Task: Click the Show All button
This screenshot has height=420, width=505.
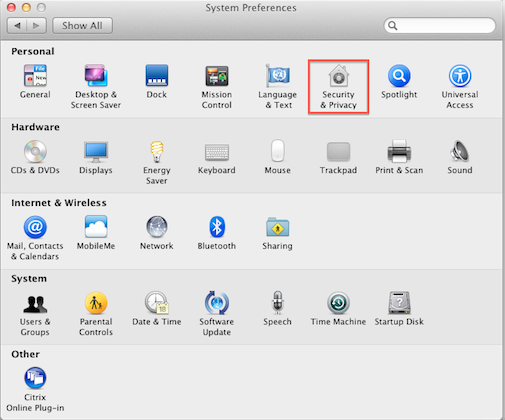Action: 82,26
